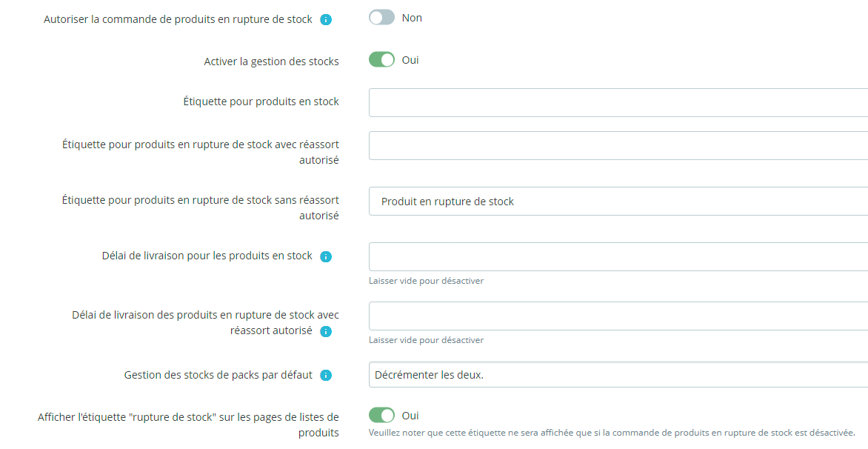Enable ordering of out-of-stock products toggle
868x449 pixels.
[x=381, y=18]
